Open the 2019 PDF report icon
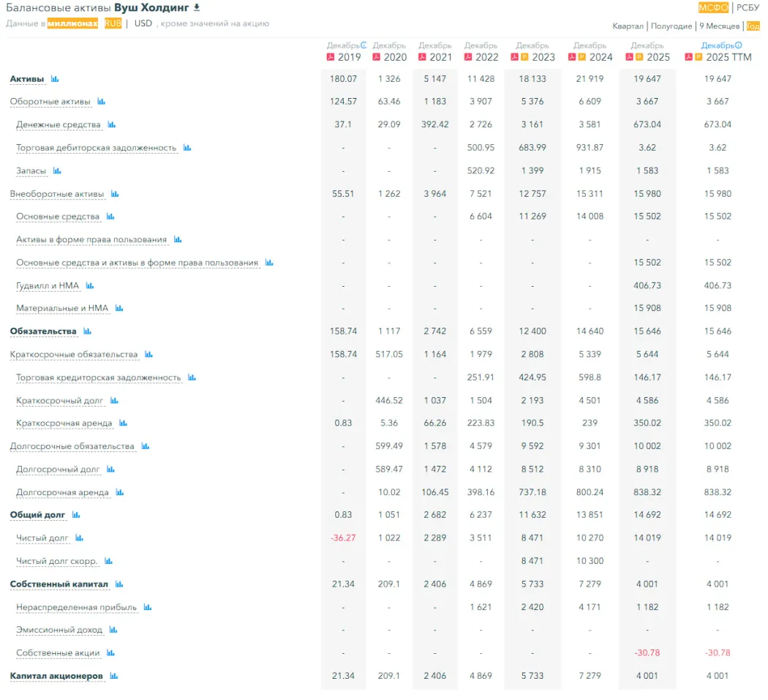The height and width of the screenshot is (700, 768). [331, 57]
